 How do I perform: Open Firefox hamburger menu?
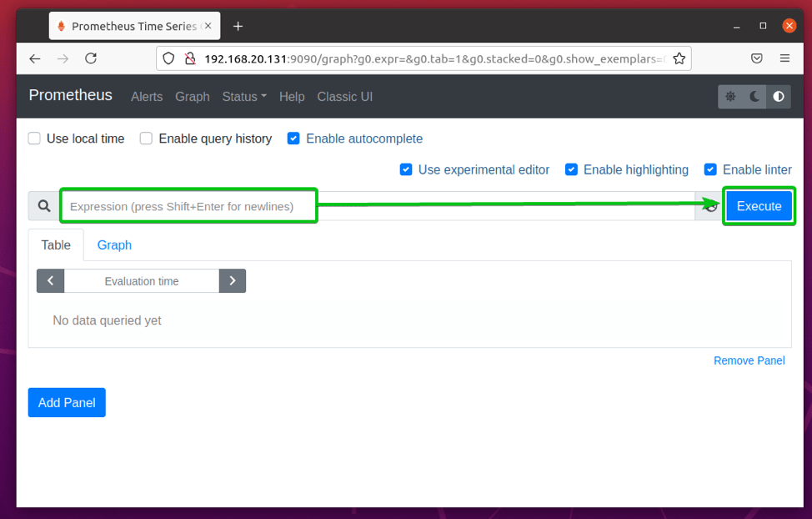coord(784,58)
